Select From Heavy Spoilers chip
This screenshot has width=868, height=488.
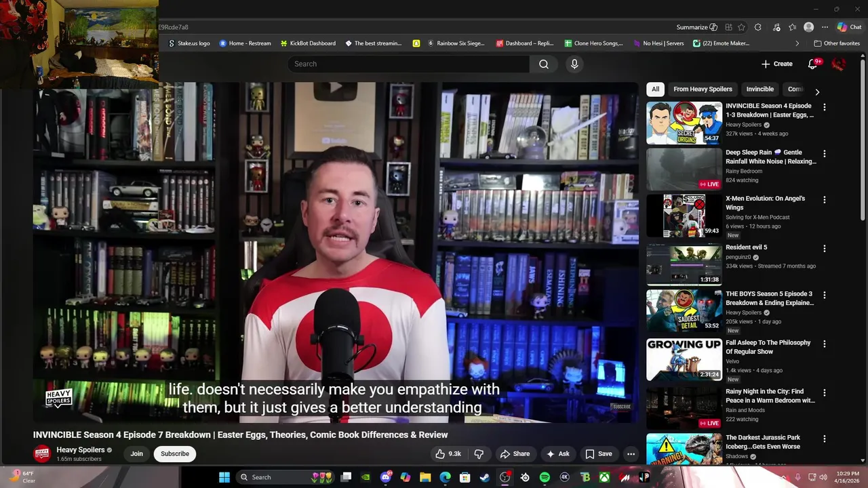[703, 89]
